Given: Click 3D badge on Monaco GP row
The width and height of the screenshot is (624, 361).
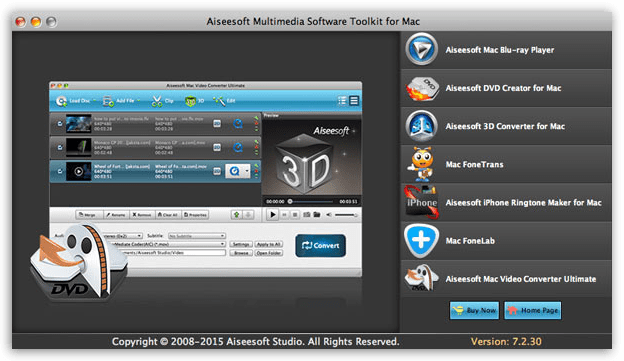Looking at the screenshot, I should pyautogui.click(x=217, y=147).
